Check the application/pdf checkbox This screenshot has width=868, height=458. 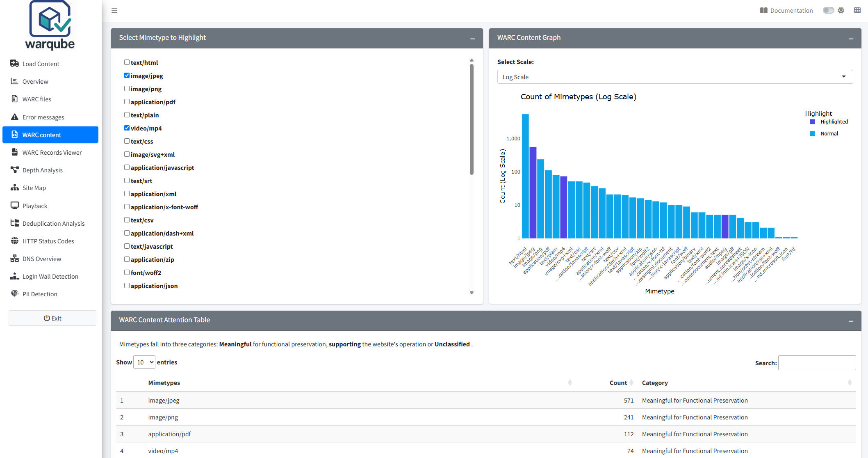(127, 101)
